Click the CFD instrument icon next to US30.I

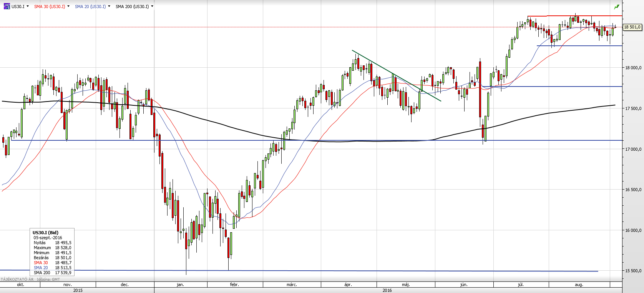point(7,6)
